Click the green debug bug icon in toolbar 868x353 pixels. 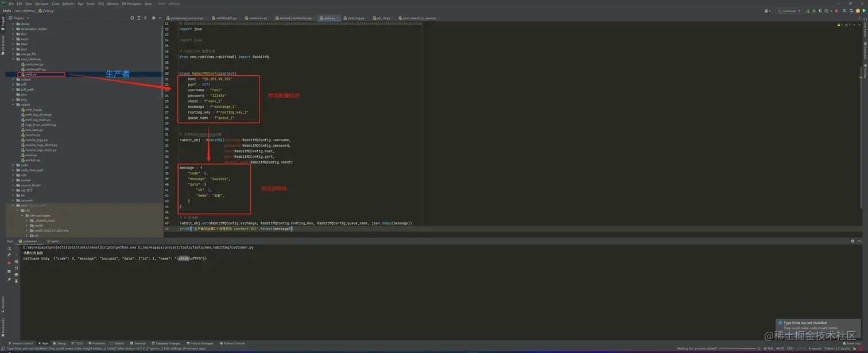813,11
